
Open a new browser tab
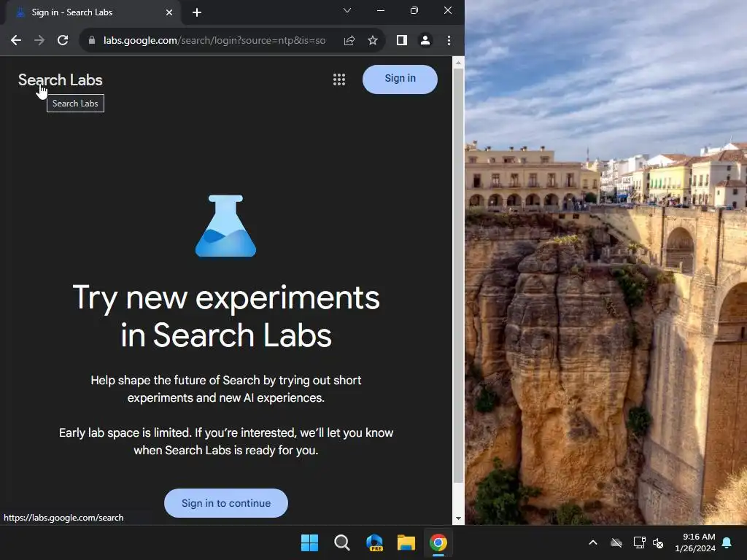(197, 12)
